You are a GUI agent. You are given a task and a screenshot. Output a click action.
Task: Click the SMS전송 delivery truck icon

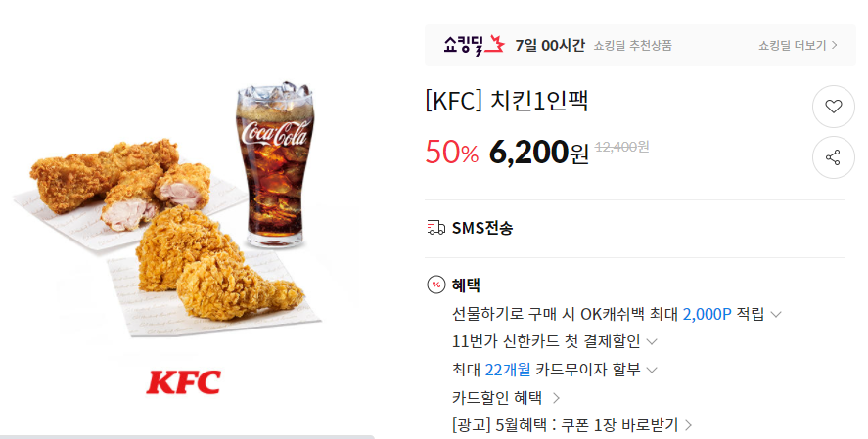click(x=436, y=227)
